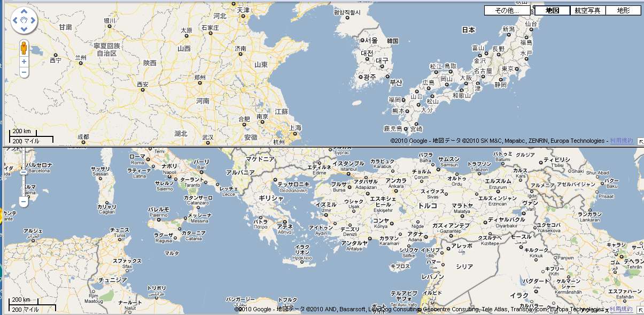Switch to the 航空写真 satellite view

point(587,10)
